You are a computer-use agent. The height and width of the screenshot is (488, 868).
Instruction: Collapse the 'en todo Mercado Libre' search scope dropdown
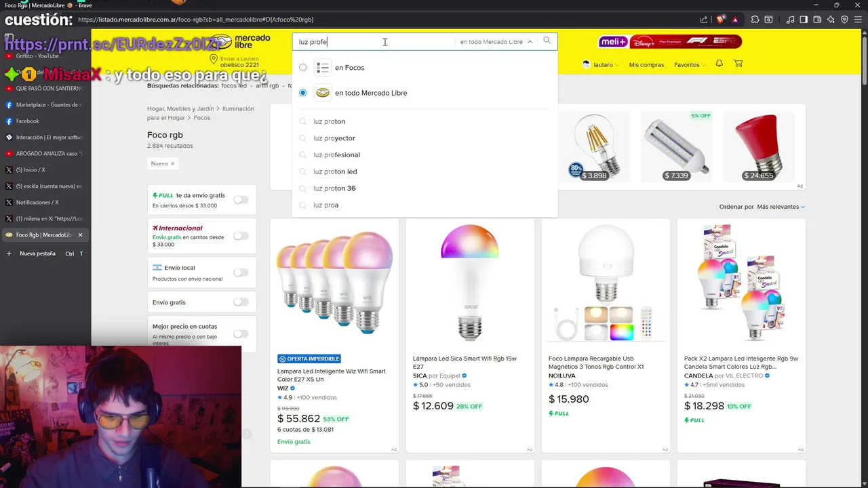tap(496, 41)
